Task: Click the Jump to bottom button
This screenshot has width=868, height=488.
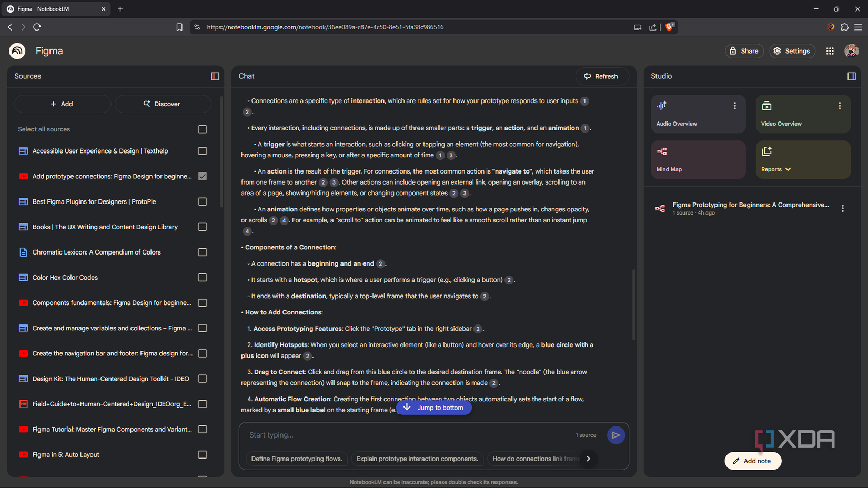Action: point(434,408)
